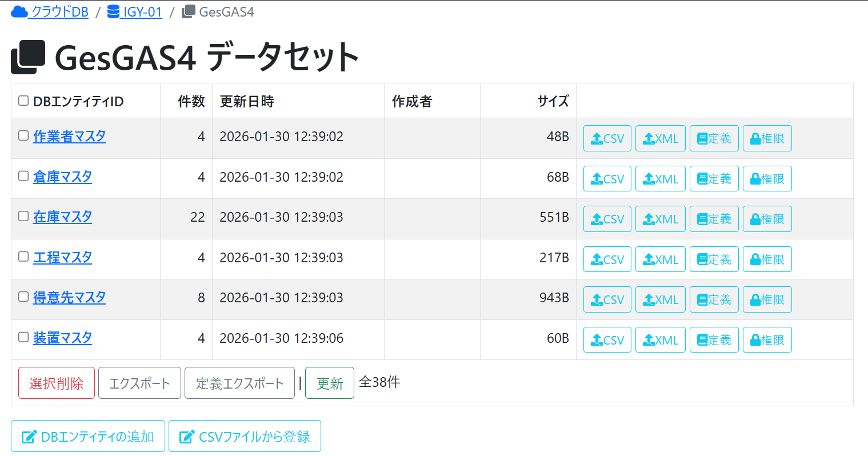Open the 工程マスタ entity link
Viewport: 868px width, 456px height.
(x=62, y=257)
